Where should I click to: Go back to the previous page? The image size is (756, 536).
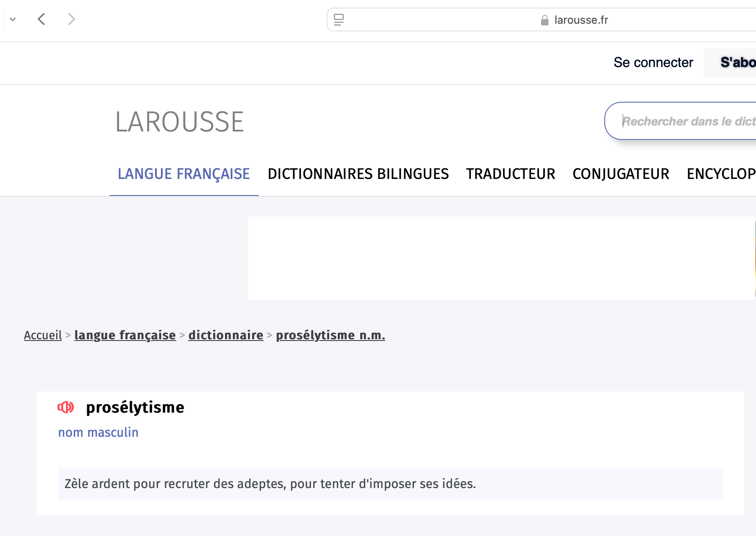(x=42, y=19)
